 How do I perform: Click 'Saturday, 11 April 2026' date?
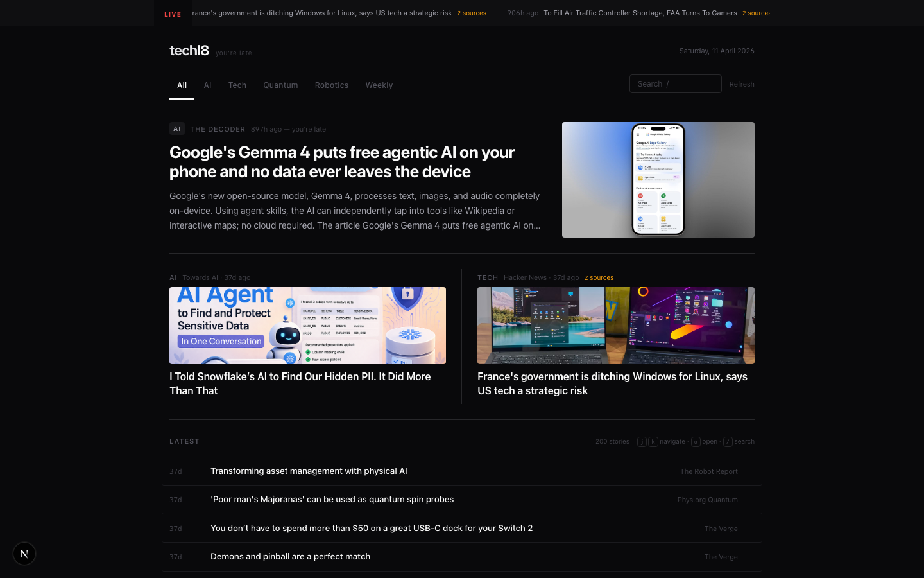pyautogui.click(x=717, y=51)
